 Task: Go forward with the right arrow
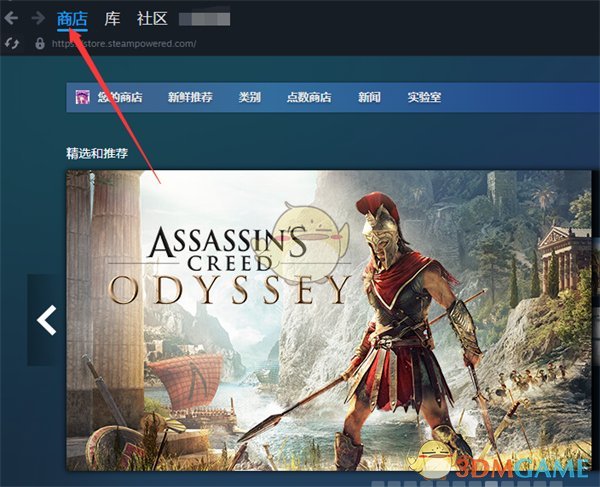[38, 18]
